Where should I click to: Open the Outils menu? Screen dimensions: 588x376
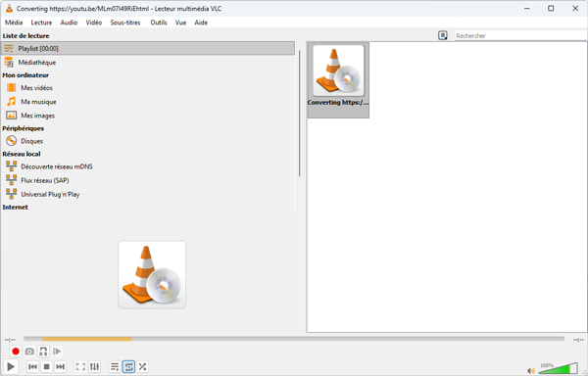159,23
